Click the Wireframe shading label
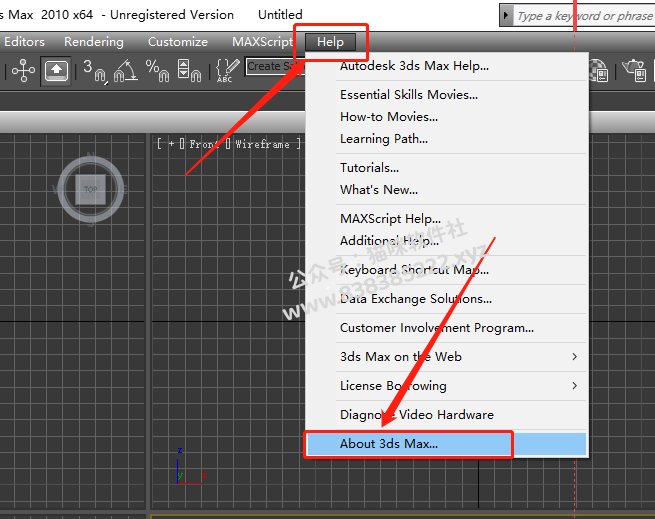 point(262,144)
